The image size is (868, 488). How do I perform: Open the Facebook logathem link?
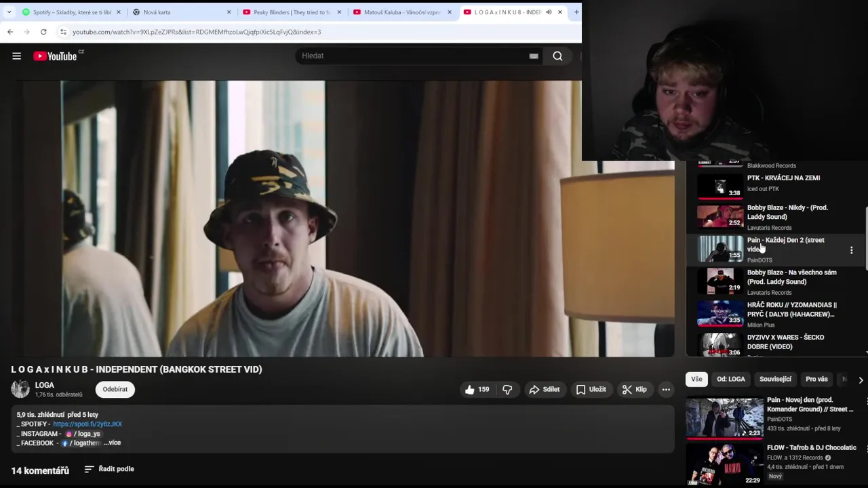[81, 443]
